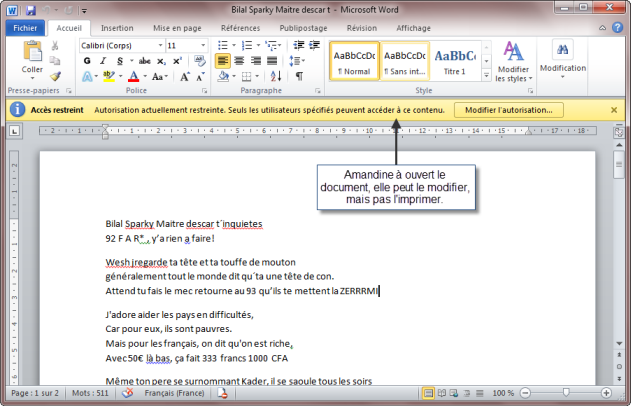Click the Coller (paste) icon

(32, 58)
